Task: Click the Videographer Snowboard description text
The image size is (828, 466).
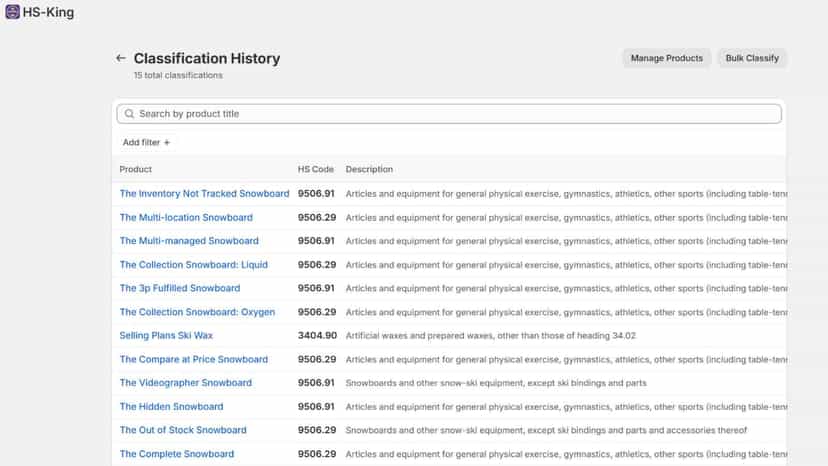Action: click(496, 383)
